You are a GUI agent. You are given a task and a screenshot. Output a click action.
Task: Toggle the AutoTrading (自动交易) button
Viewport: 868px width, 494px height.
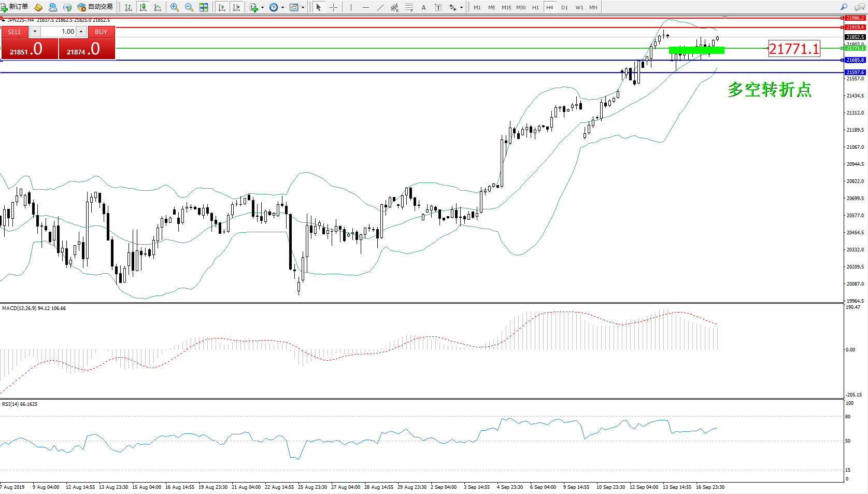tap(95, 7)
